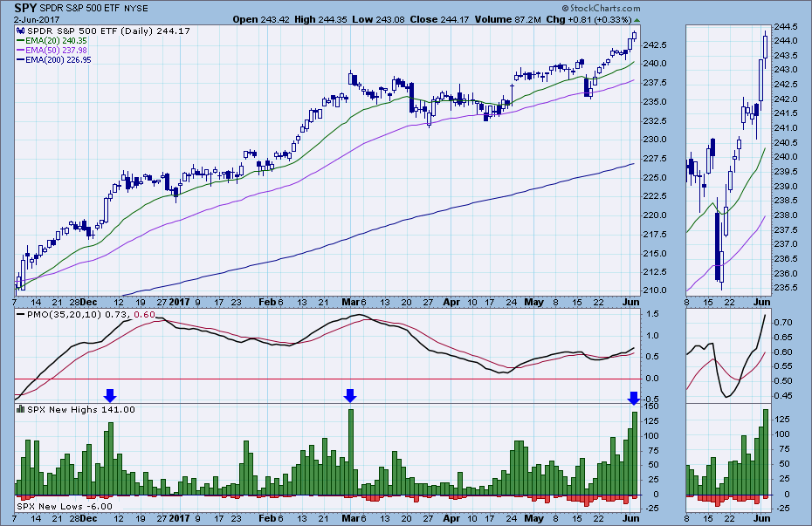
Task: Select the SPX New Highs 141.00 label
Action: click(75, 409)
